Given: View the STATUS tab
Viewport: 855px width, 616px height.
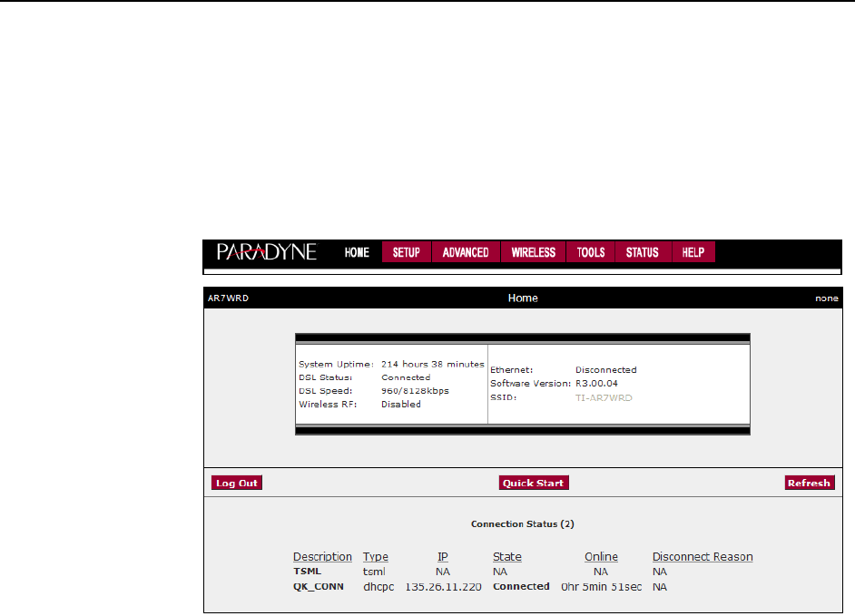Looking at the screenshot, I should coord(643,252).
